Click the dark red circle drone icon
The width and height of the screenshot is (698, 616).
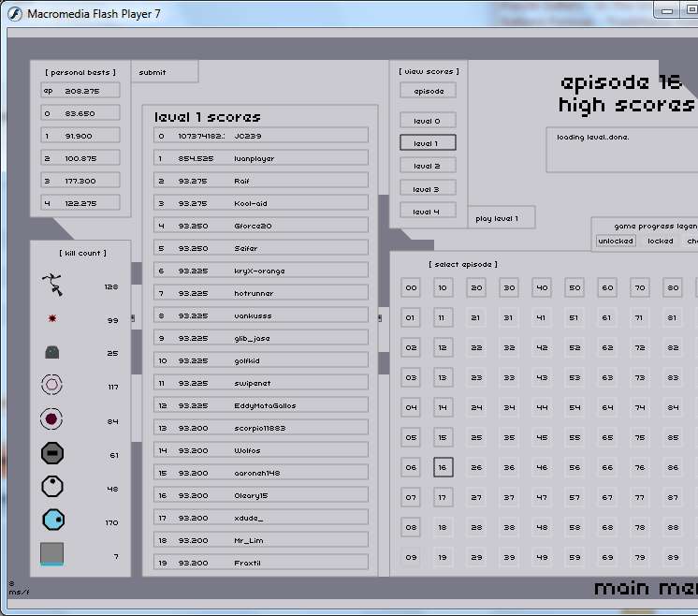click(x=52, y=419)
